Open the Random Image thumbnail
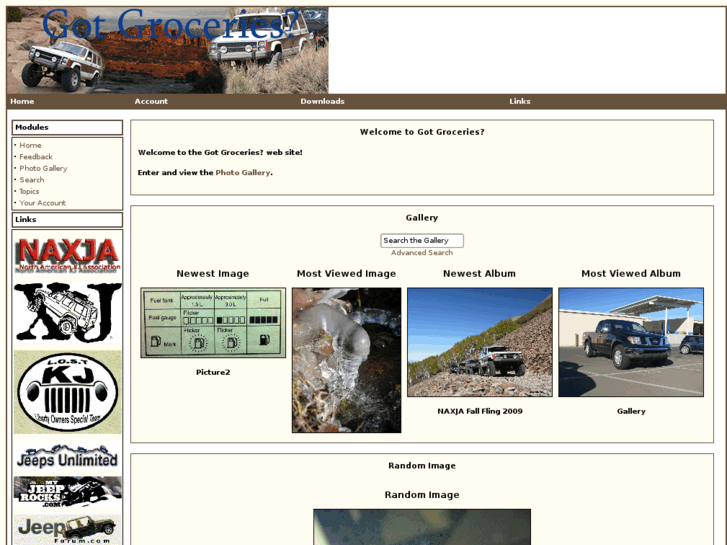727x545 pixels. tap(422, 527)
